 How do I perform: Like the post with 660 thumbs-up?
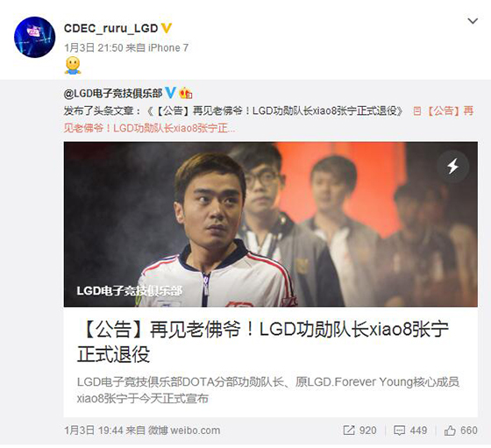click(x=460, y=430)
